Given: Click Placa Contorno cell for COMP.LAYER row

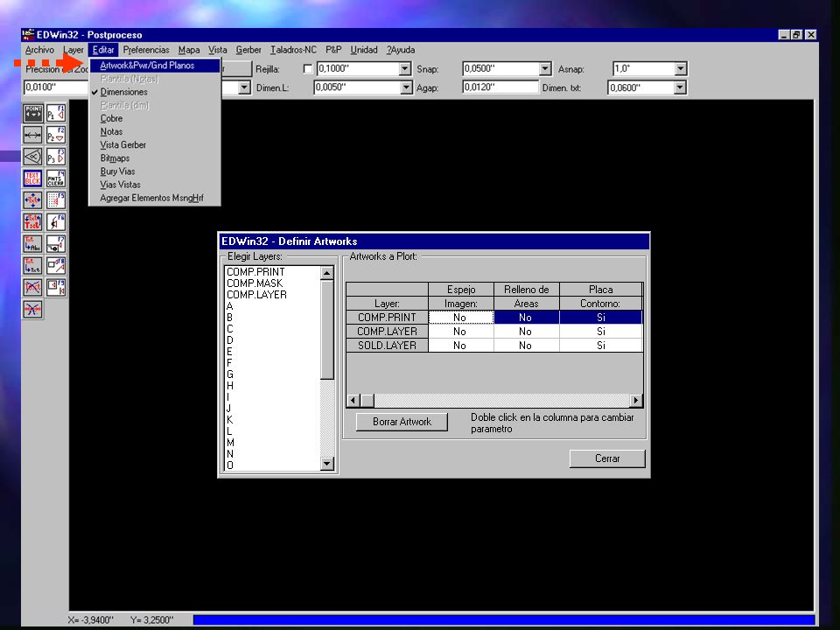Looking at the screenshot, I should click(600, 332).
